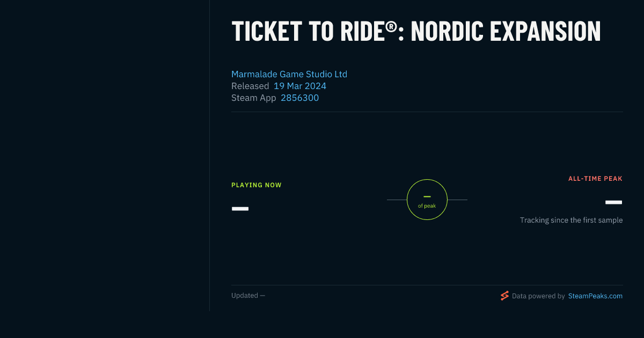Select the ALL-TIME PEAK label

tap(595, 179)
